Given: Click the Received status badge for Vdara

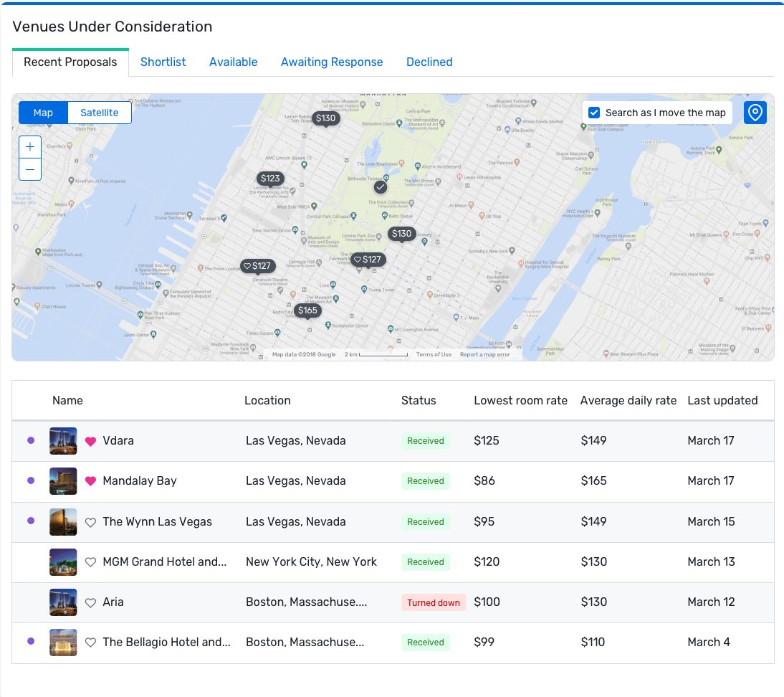Looking at the screenshot, I should 426,441.
